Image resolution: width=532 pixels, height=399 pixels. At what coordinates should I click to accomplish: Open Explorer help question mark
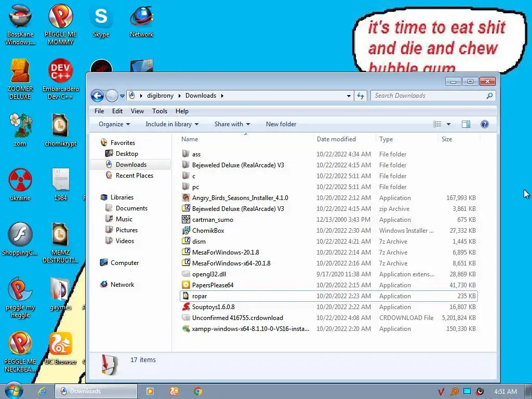point(485,124)
